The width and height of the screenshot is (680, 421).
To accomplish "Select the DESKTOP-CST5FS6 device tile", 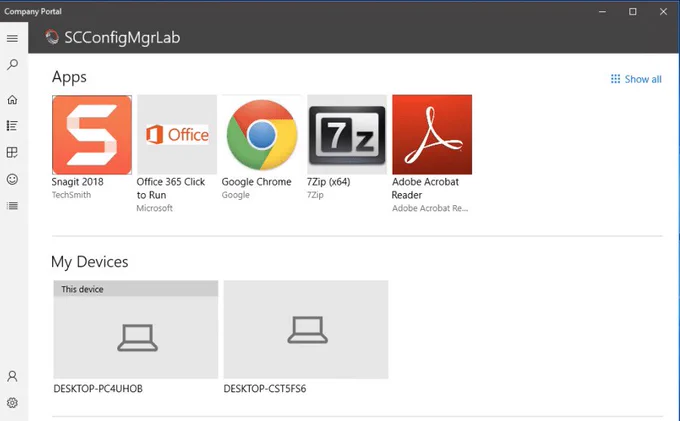I will tap(306, 330).
